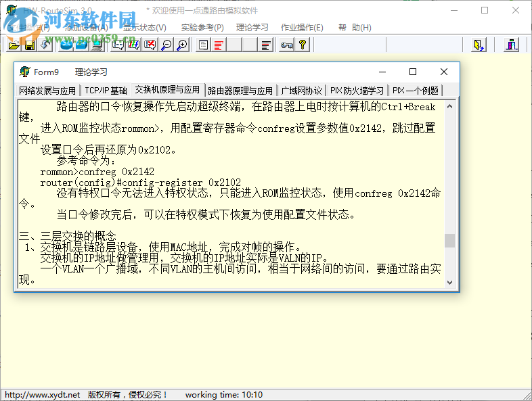Click the black text lines icon
Screen dimensions: 532x401
pos(267,45)
